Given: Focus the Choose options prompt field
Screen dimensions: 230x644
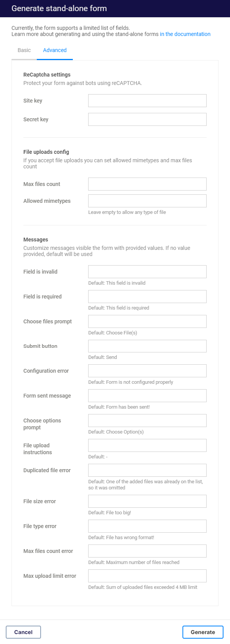Looking at the screenshot, I should click(147, 421).
